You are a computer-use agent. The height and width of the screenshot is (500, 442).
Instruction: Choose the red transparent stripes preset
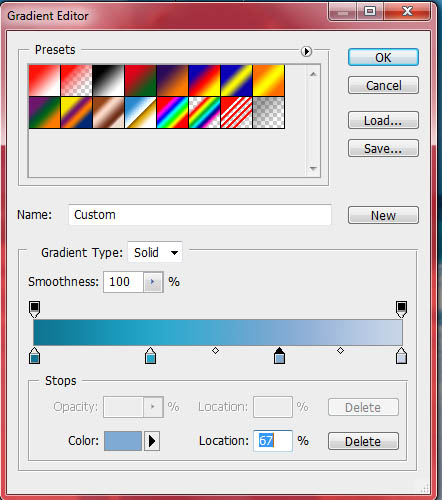(x=237, y=113)
